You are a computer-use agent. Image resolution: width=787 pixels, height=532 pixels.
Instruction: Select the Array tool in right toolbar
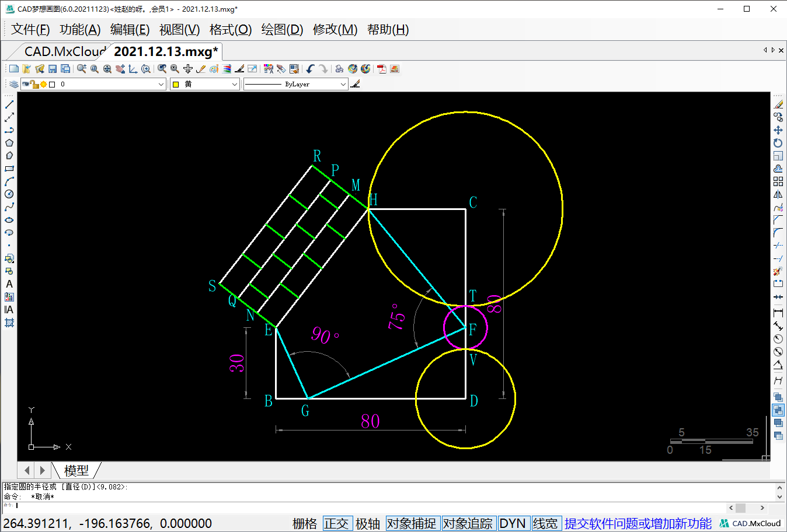click(778, 181)
